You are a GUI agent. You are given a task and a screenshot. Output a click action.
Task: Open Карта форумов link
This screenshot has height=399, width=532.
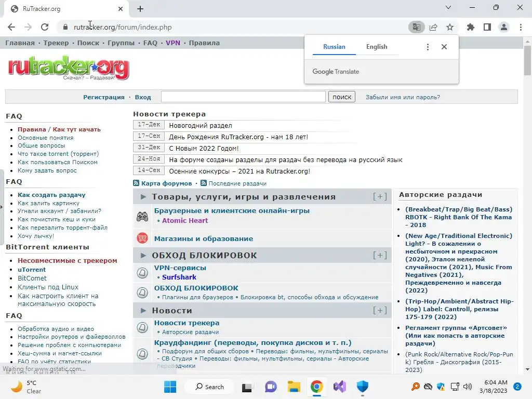pyautogui.click(x=166, y=183)
